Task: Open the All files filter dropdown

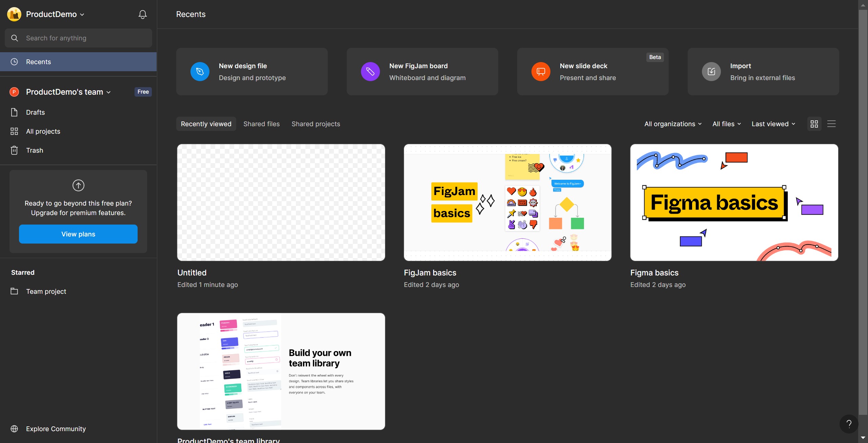Action: coord(727,124)
